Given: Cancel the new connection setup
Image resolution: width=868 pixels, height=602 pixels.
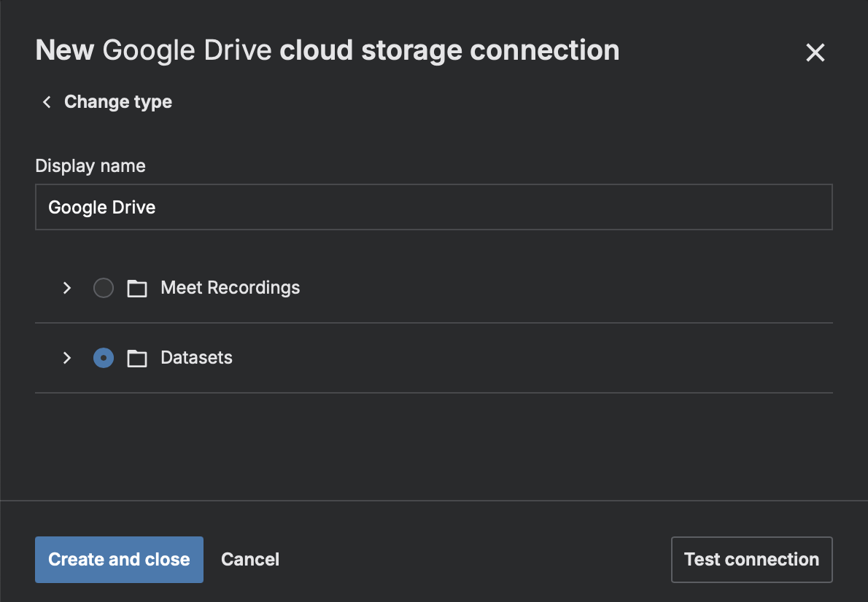Looking at the screenshot, I should click(x=249, y=559).
